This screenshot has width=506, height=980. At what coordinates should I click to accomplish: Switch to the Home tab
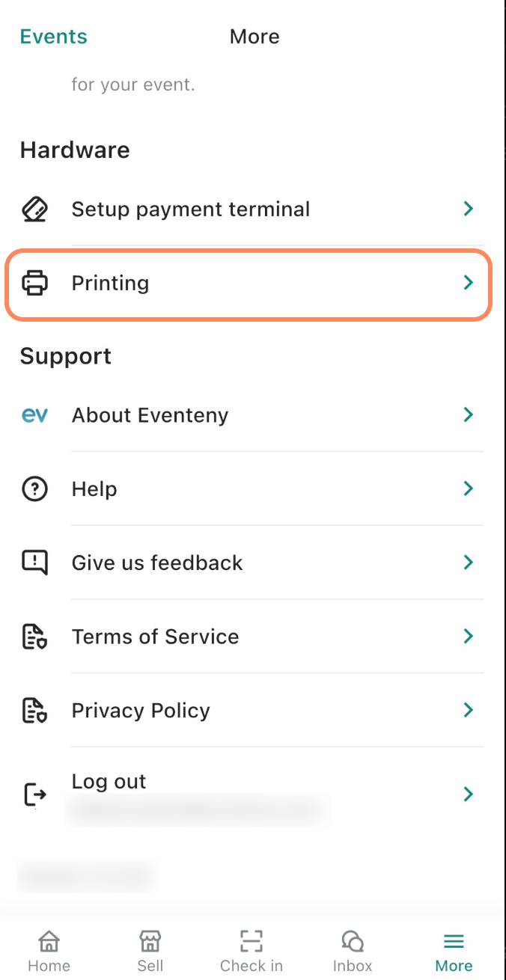coord(49,952)
